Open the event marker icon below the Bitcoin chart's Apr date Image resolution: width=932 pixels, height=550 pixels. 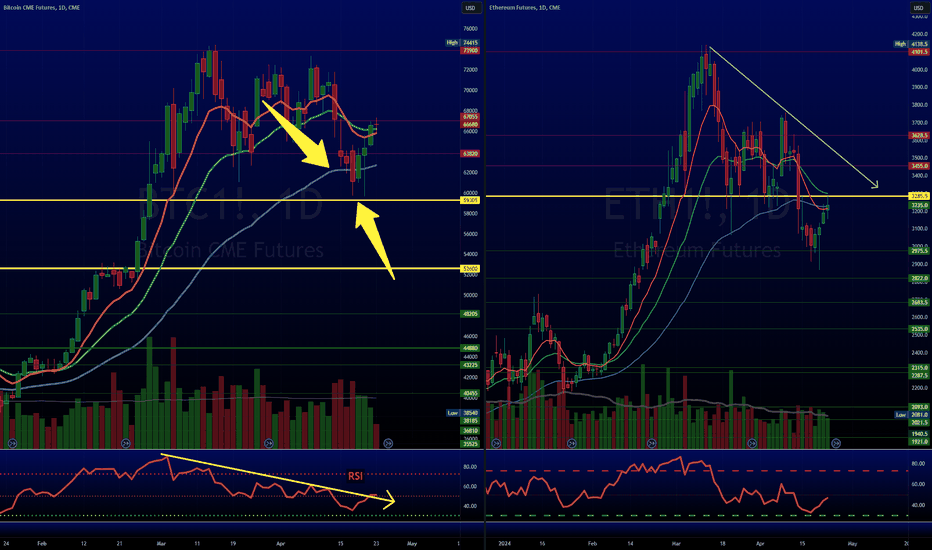269,443
